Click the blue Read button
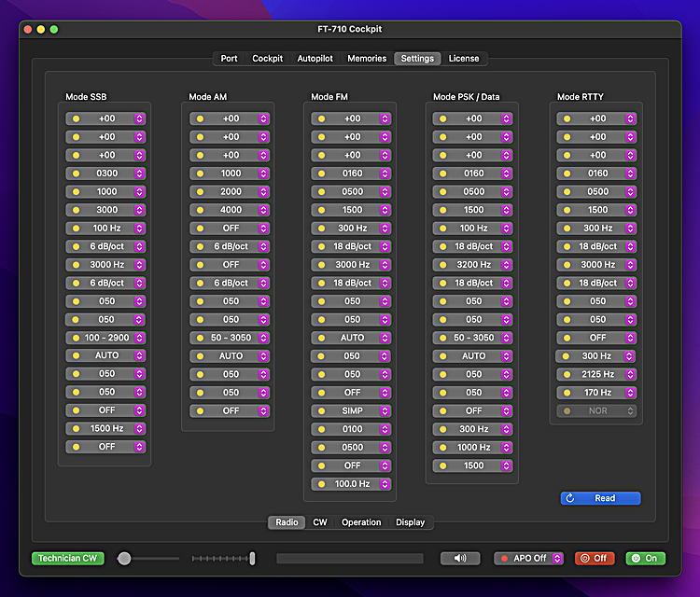This screenshot has width=700, height=597. 600,498
